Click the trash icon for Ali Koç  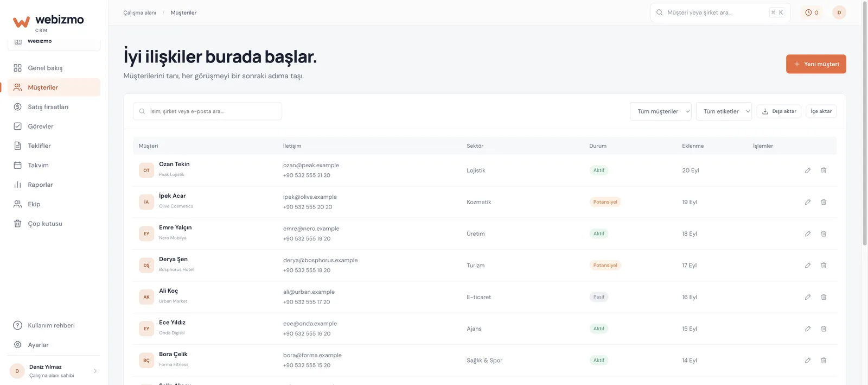click(x=824, y=297)
